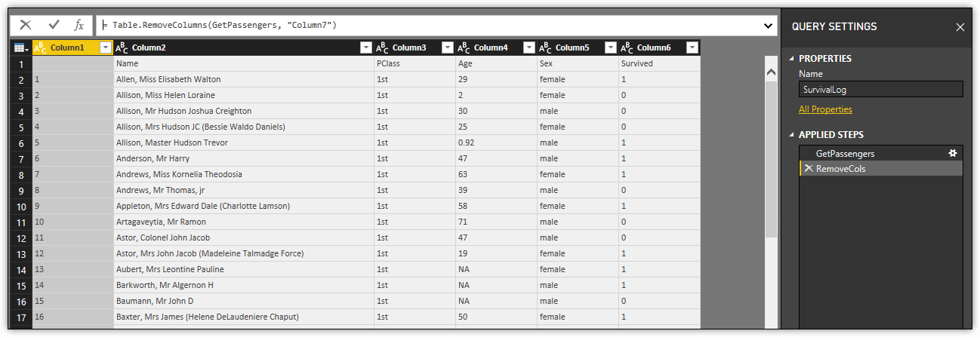Viewport: 980px width, 337px height.
Task: Collapse the APPLIED STEPS section
Action: (x=792, y=135)
